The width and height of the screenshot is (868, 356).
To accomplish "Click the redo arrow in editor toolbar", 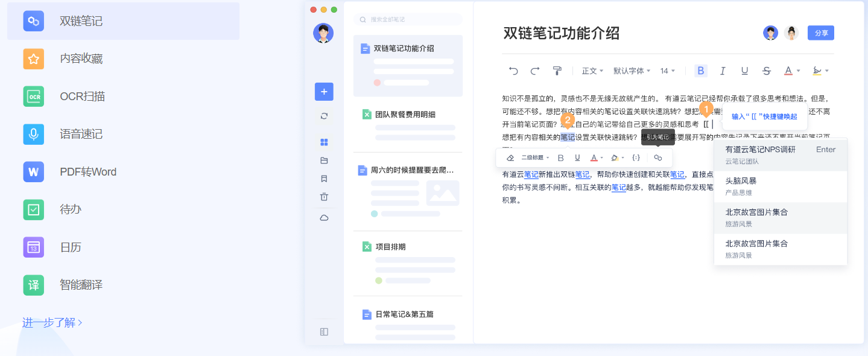I will (535, 71).
